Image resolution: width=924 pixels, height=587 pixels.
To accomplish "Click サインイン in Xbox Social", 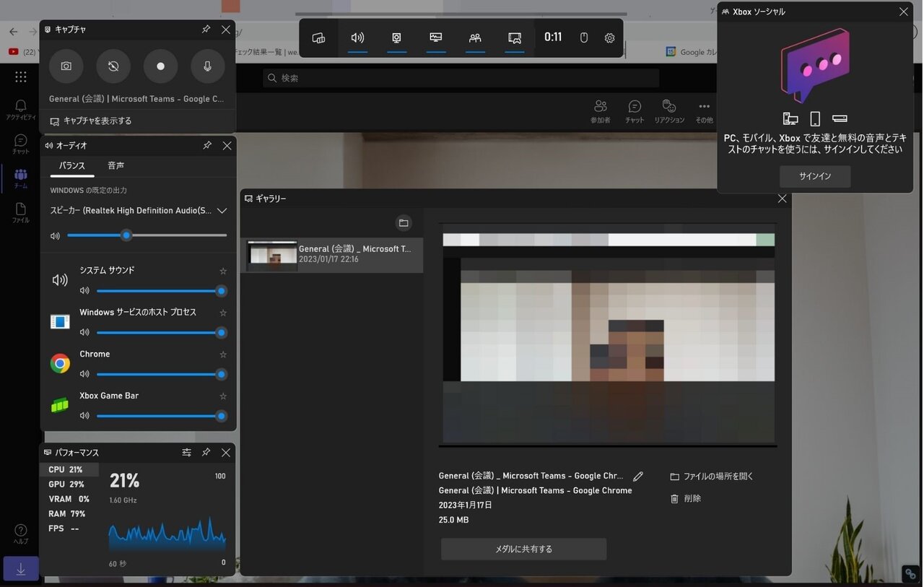I will [815, 176].
